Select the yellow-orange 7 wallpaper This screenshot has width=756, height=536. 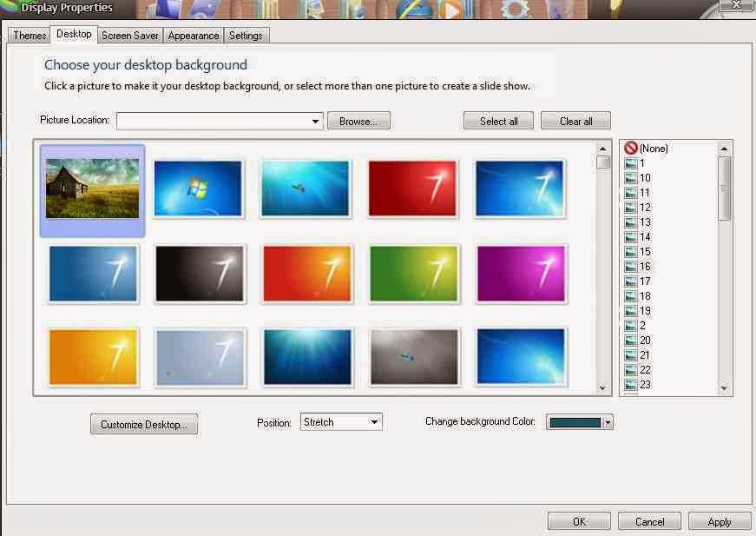pos(93,357)
